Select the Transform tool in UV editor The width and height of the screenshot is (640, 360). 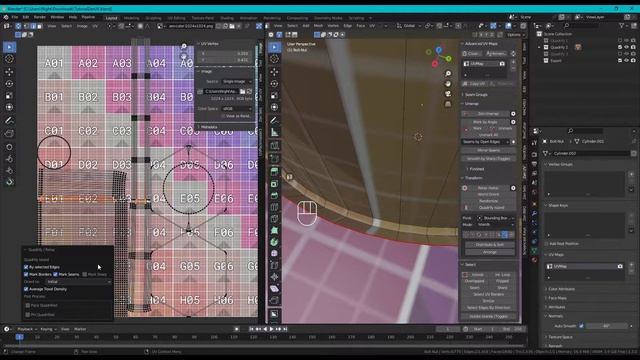click(9, 107)
